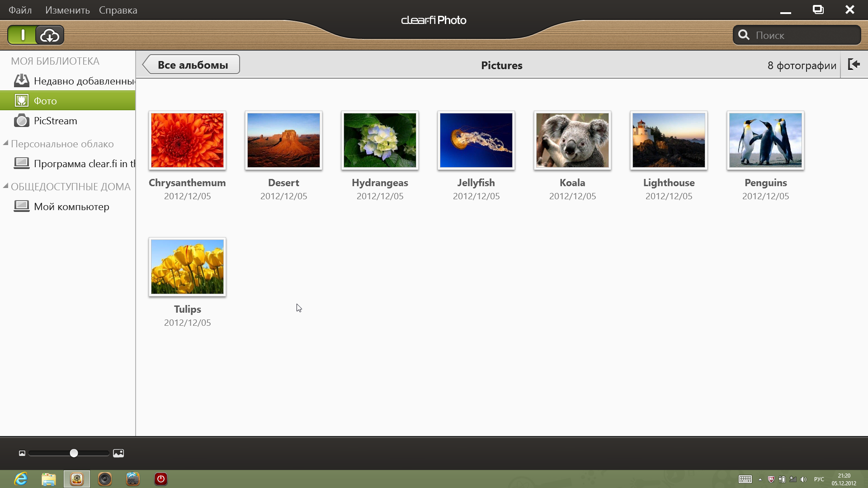Collapse the ОБЩЕДОСТУПНЫЕ ДОМА section
The image size is (868, 488).
click(x=6, y=186)
